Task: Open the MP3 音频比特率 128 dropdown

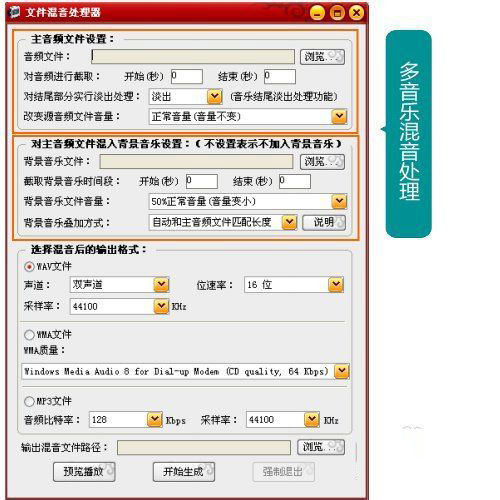Action: pyautogui.click(x=126, y=420)
